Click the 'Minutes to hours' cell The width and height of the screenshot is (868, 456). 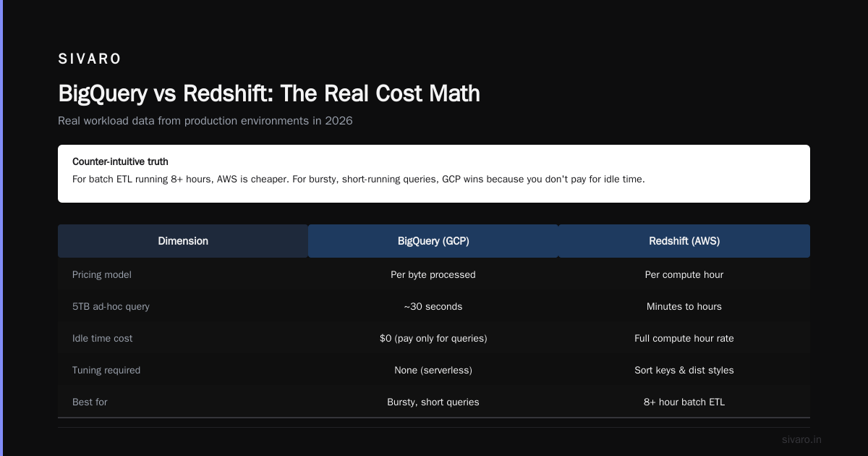pyautogui.click(x=684, y=307)
